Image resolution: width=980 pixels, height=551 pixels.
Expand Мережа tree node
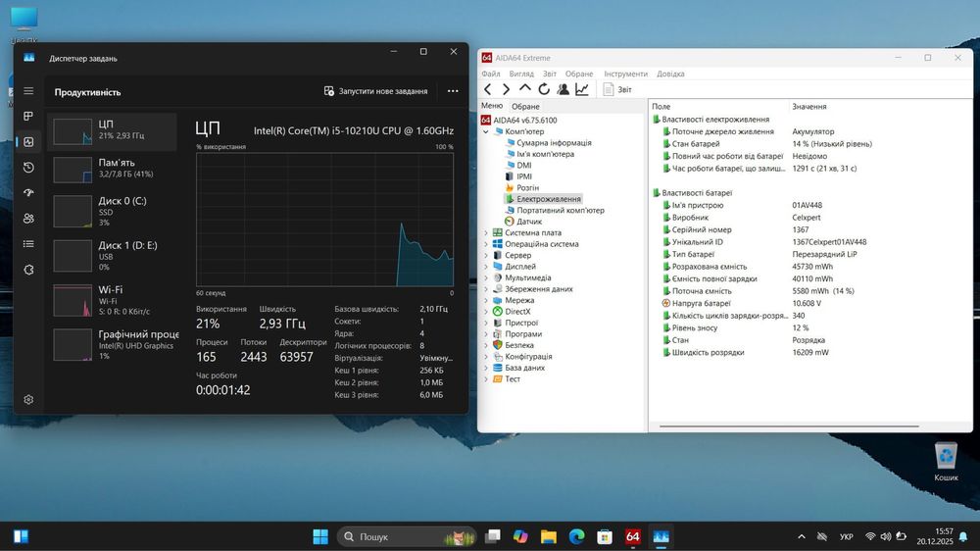(x=486, y=300)
